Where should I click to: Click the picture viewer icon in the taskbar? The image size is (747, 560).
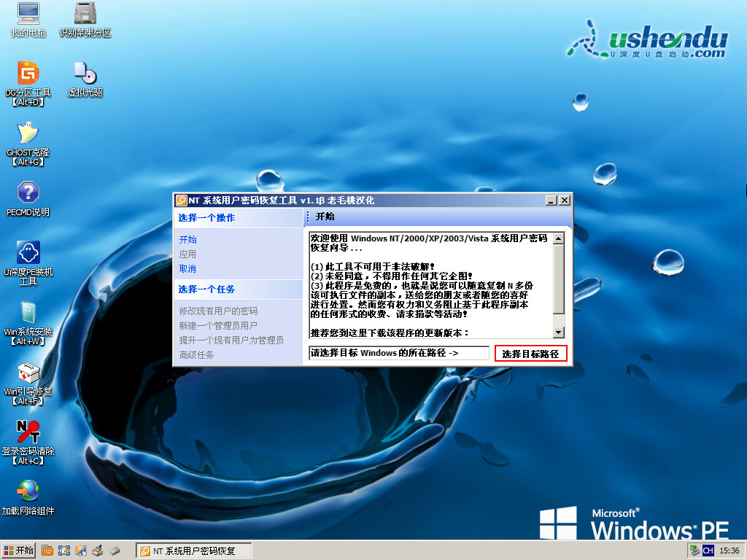tap(80, 551)
